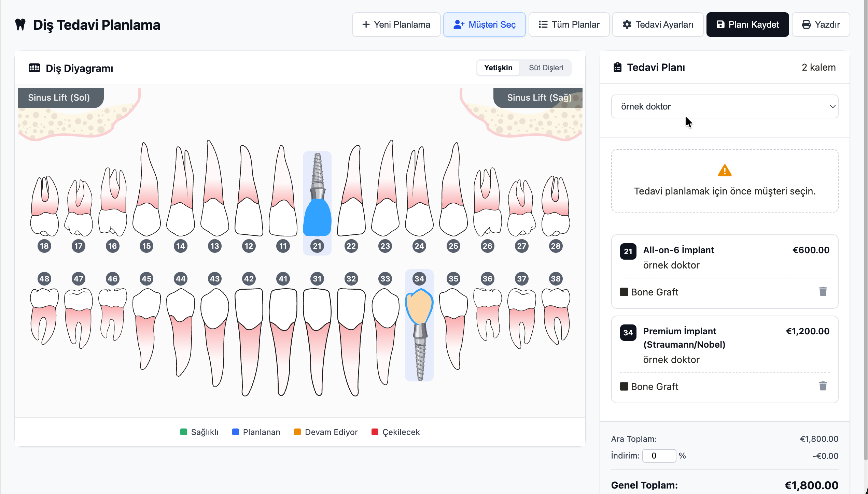Viewport: 868px width, 494px height.
Task: Click the €600.00 price value
Action: [x=811, y=250]
